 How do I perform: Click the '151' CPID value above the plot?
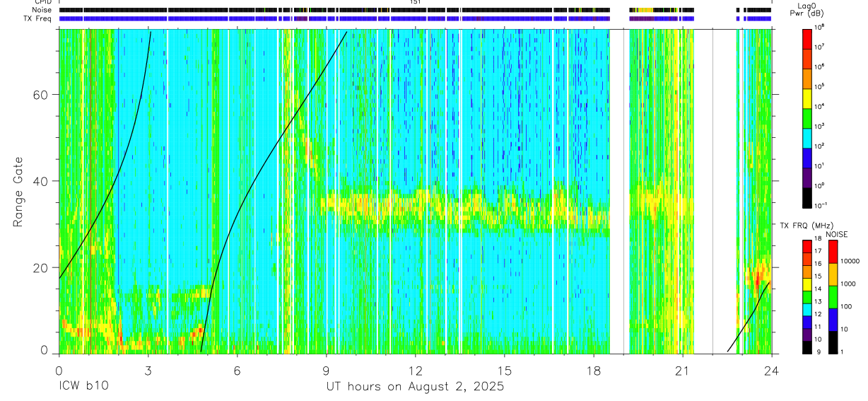(x=415, y=3)
